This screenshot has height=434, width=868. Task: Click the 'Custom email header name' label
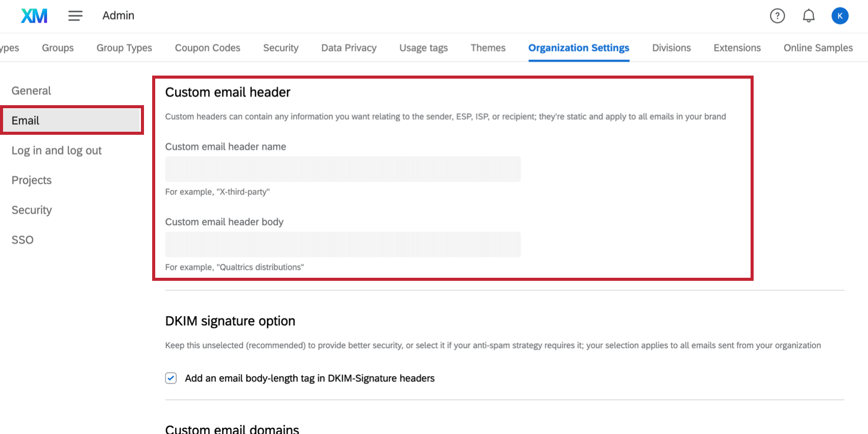226,147
